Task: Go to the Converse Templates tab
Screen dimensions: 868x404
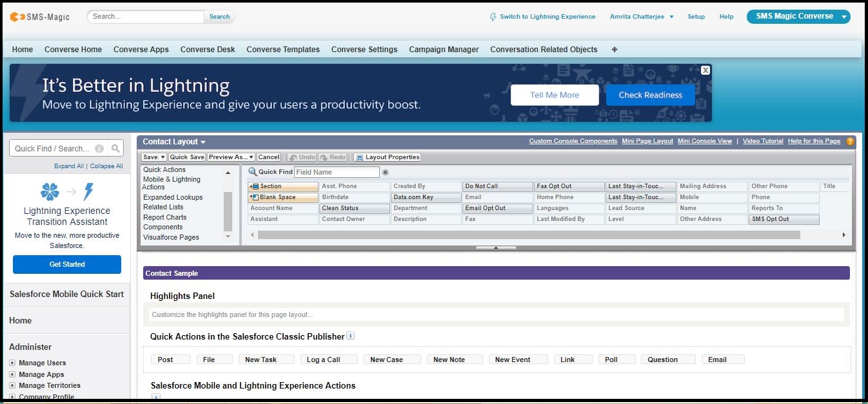Action: (283, 50)
